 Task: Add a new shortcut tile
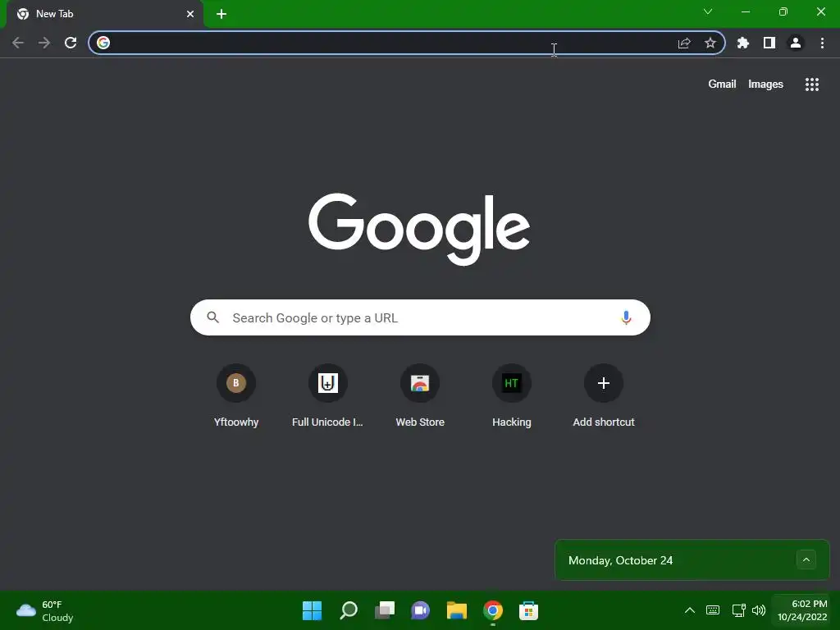[x=604, y=396]
